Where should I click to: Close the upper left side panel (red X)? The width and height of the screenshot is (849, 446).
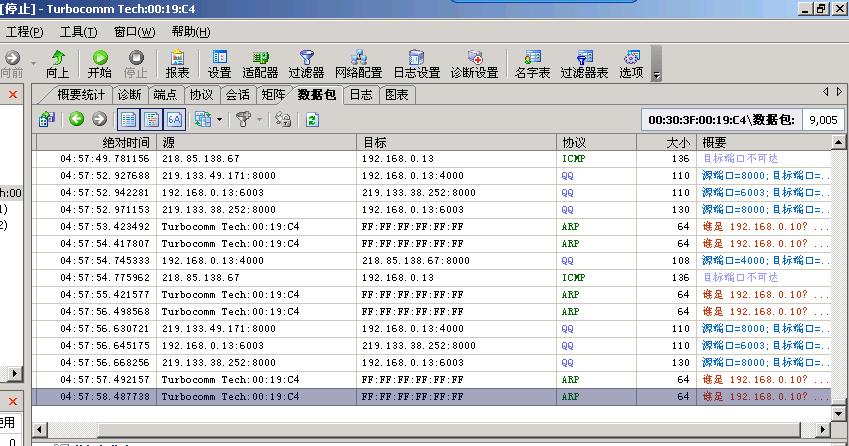(x=12, y=95)
